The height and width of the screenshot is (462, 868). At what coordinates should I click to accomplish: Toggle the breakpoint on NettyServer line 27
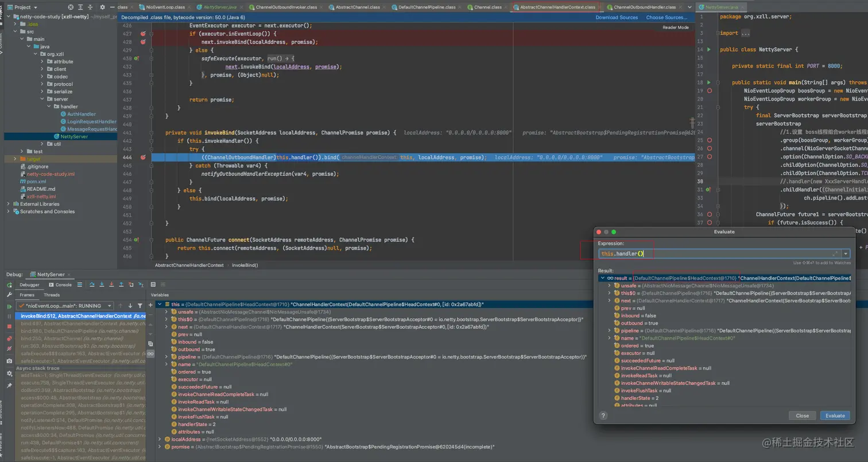tap(710, 156)
